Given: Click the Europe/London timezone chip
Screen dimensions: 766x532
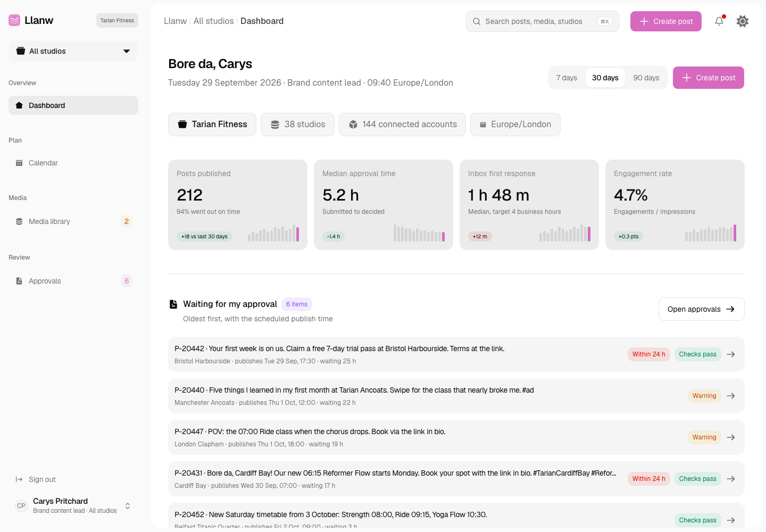Looking at the screenshot, I should click(515, 124).
